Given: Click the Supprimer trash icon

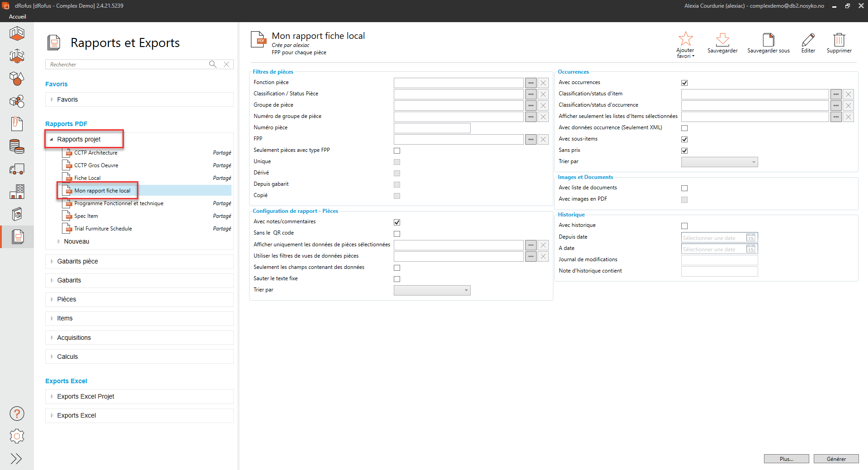Looking at the screenshot, I should [x=839, y=40].
